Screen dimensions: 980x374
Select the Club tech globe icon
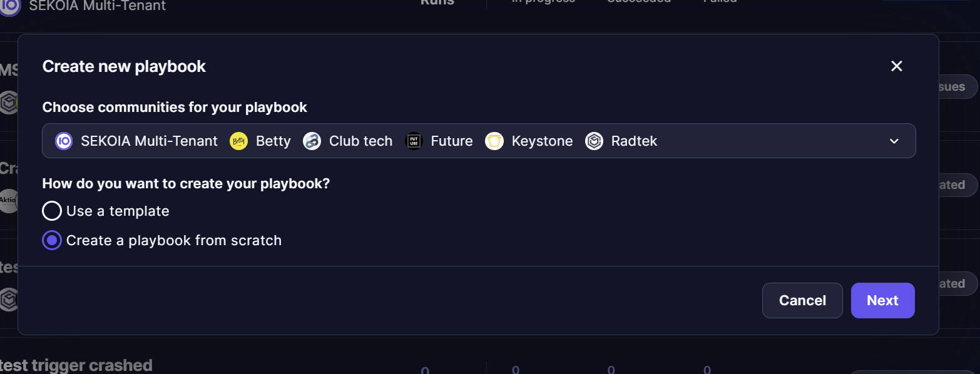point(312,141)
